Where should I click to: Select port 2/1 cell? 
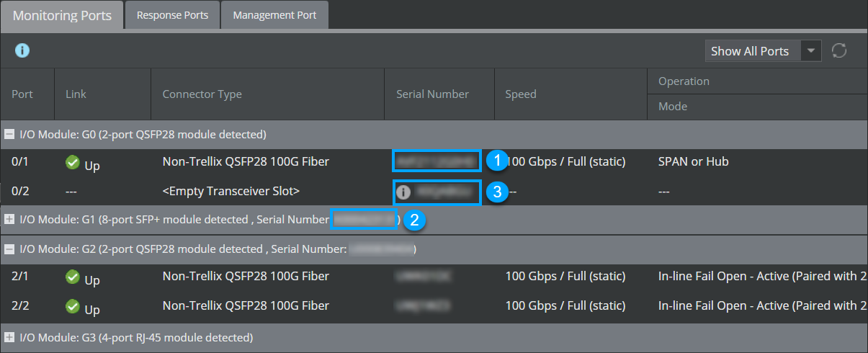(x=19, y=276)
